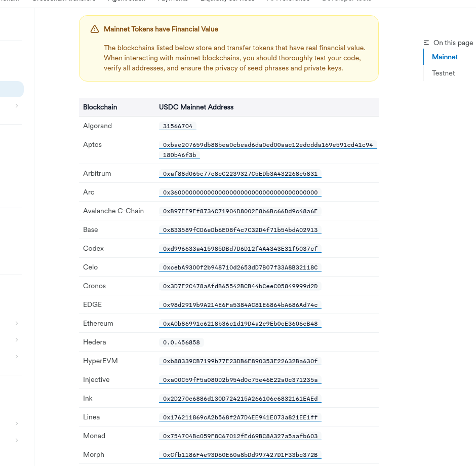Select the Injective blockchain name cell
This screenshot has height=466, width=476.
[x=96, y=380]
